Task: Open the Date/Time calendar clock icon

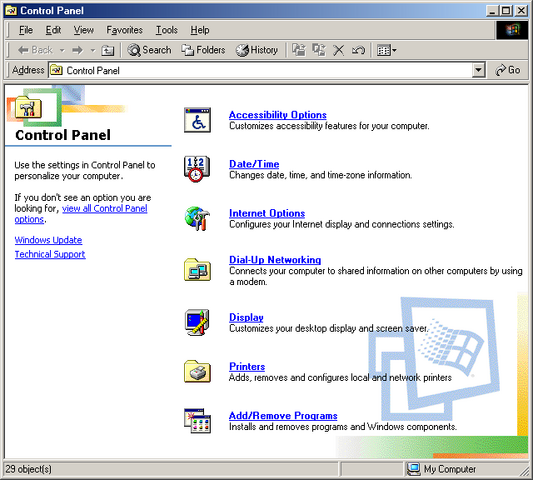Action: click(197, 169)
